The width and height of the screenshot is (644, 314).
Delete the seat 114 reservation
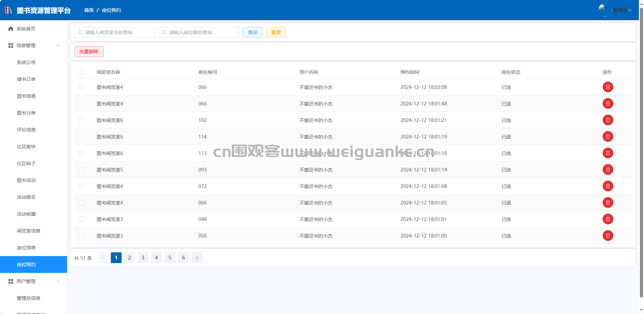point(608,136)
